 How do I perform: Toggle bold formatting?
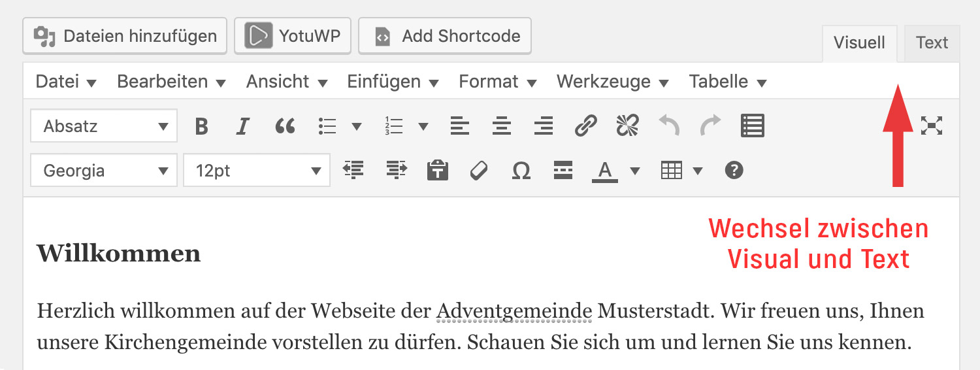(x=201, y=126)
